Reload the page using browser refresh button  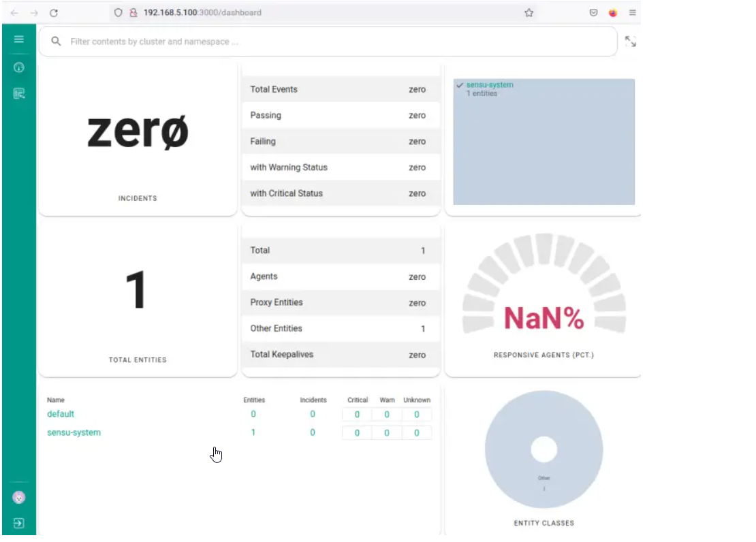coord(54,12)
